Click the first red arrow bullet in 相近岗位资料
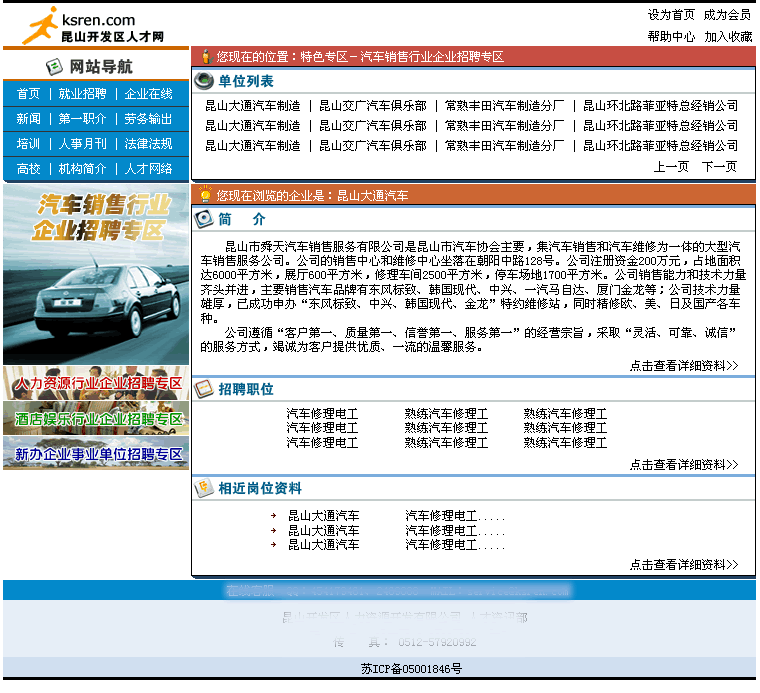The width and height of the screenshot is (760, 693). pyautogui.click(x=274, y=516)
